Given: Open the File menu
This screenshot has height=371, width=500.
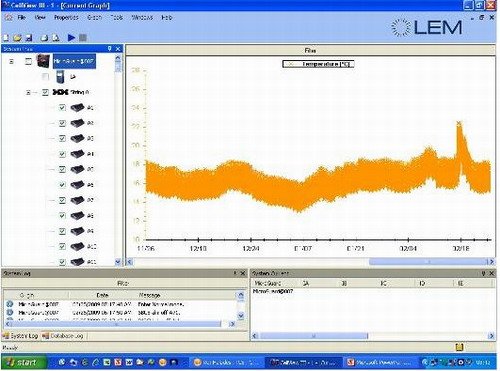Looking at the screenshot, I should click(22, 17).
